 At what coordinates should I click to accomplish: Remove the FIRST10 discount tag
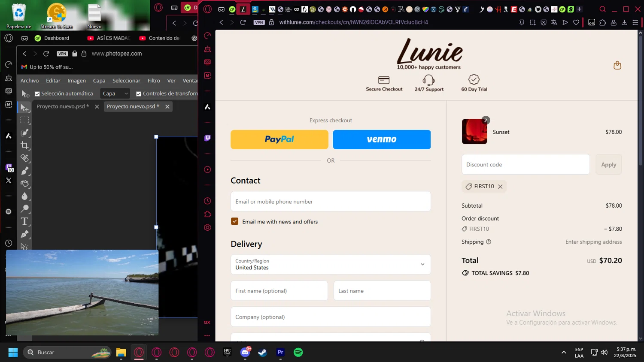pyautogui.click(x=500, y=187)
